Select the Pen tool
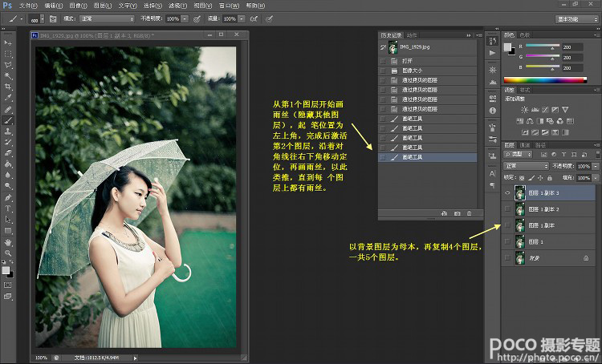This screenshot has height=364, width=602. [8, 197]
